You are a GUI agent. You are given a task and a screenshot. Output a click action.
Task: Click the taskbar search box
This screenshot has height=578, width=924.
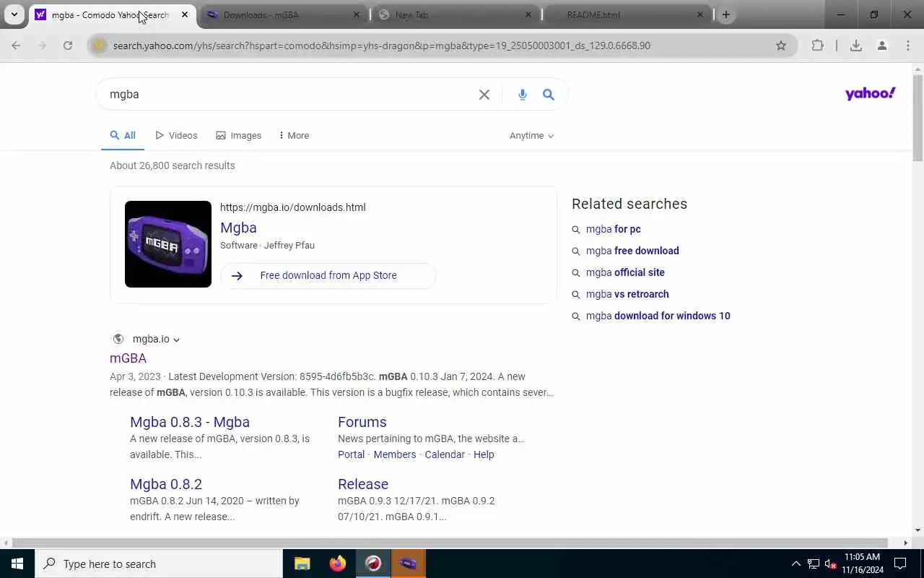point(159,564)
